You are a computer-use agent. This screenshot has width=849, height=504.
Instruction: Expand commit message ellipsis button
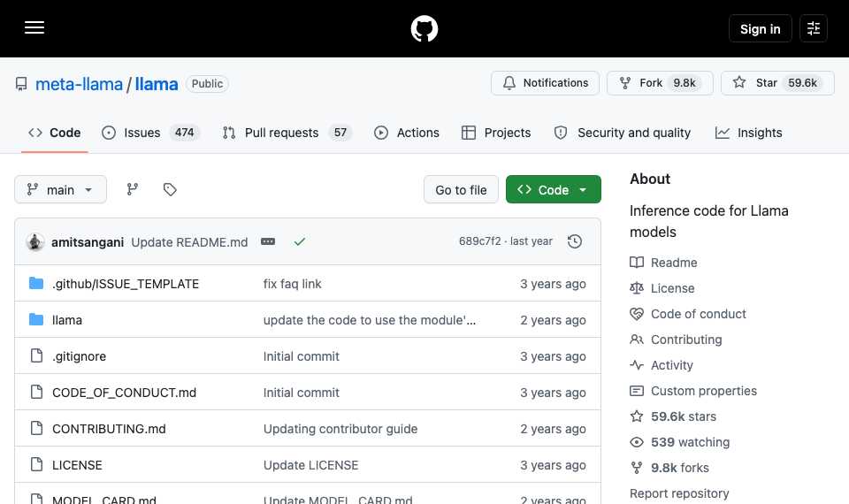[x=268, y=241]
